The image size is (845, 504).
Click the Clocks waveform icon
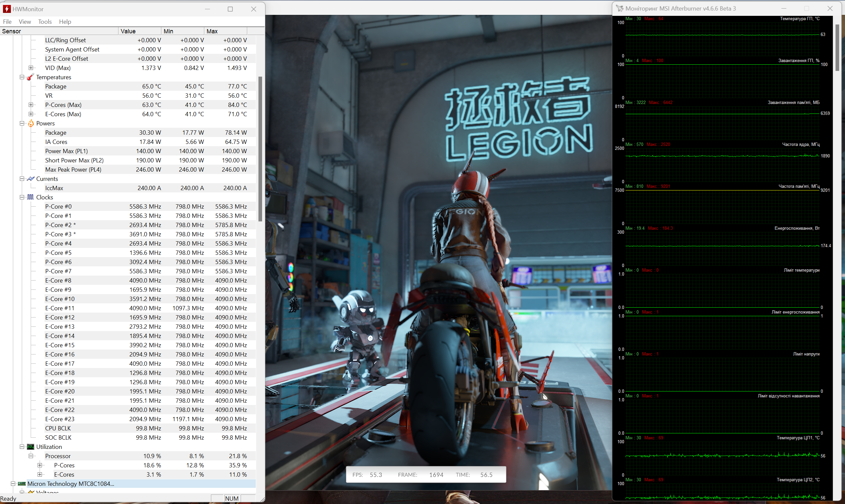coord(31,197)
